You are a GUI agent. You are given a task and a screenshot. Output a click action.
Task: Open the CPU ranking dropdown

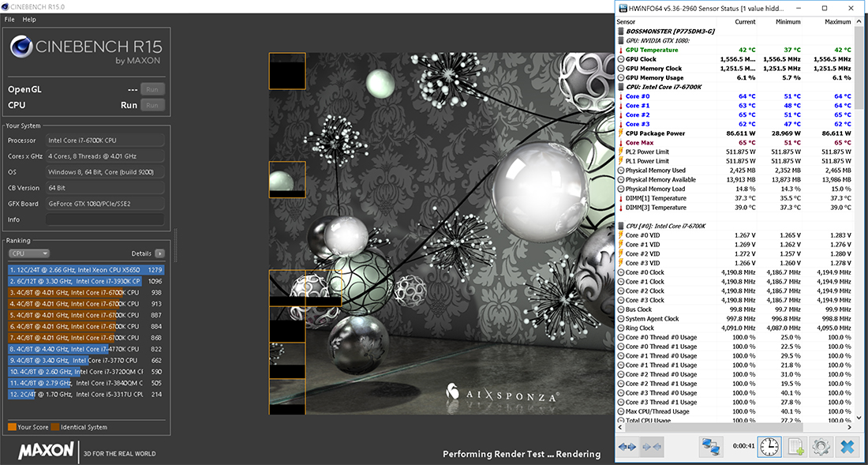(29, 253)
